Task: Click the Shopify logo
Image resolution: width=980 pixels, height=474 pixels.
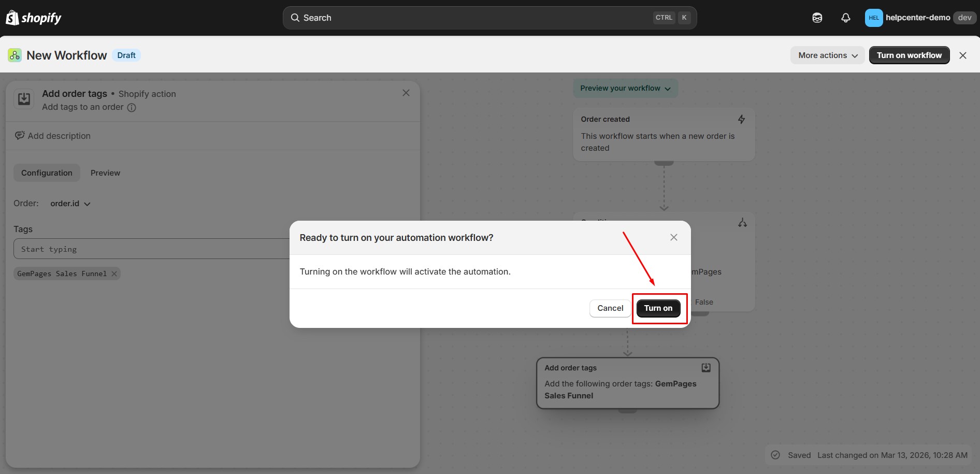Action: point(34,18)
